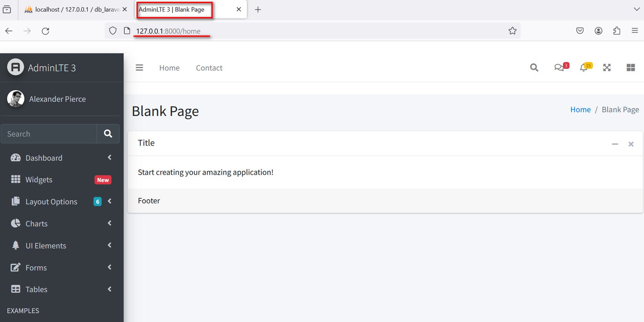Expand the Layout Options chevron
Viewport: 644px width, 322px height.
click(x=109, y=201)
